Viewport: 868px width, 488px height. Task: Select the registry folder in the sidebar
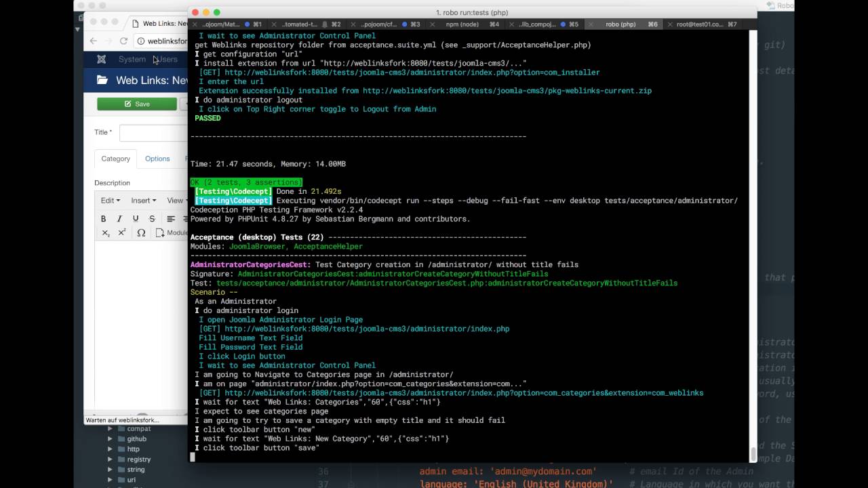(x=138, y=460)
